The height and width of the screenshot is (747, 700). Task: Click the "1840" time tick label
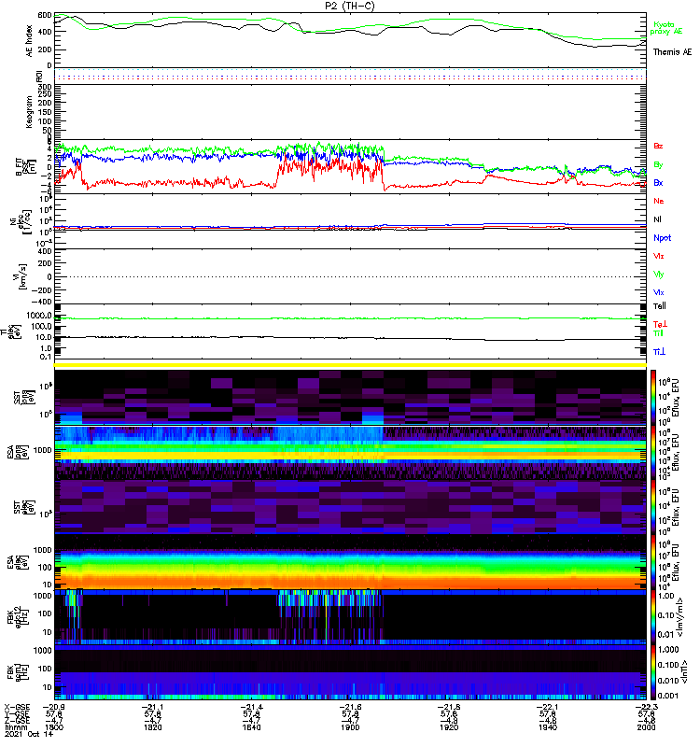click(x=251, y=727)
